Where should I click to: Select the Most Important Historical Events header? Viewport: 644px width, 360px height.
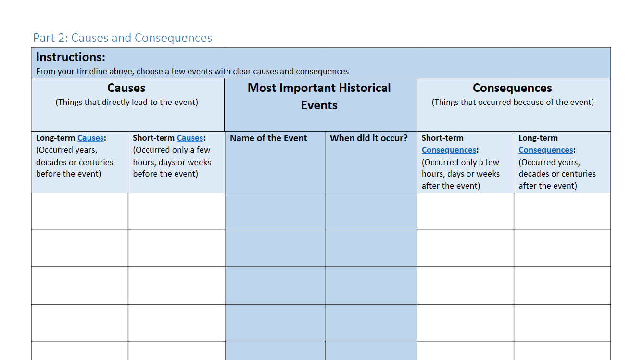[319, 96]
